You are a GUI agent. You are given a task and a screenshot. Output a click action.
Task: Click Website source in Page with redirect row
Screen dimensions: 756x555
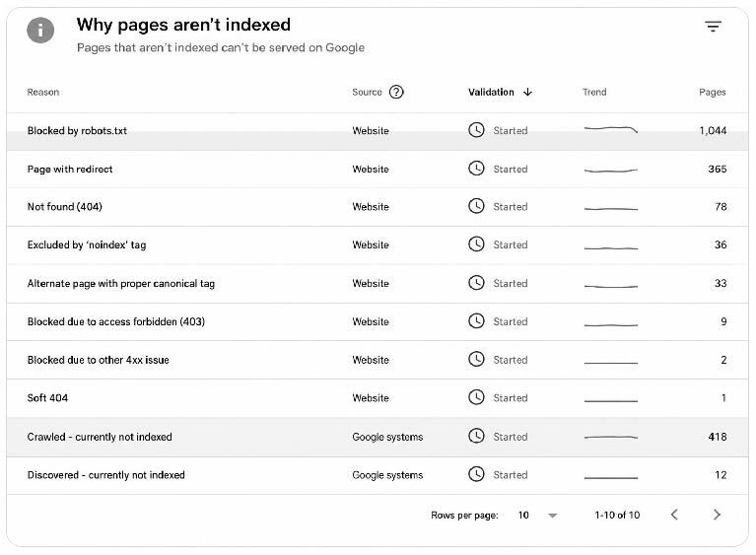[x=371, y=170]
